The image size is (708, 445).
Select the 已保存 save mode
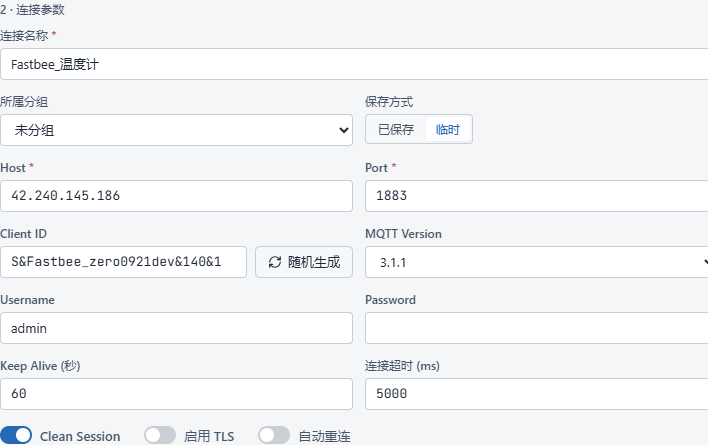pos(396,130)
